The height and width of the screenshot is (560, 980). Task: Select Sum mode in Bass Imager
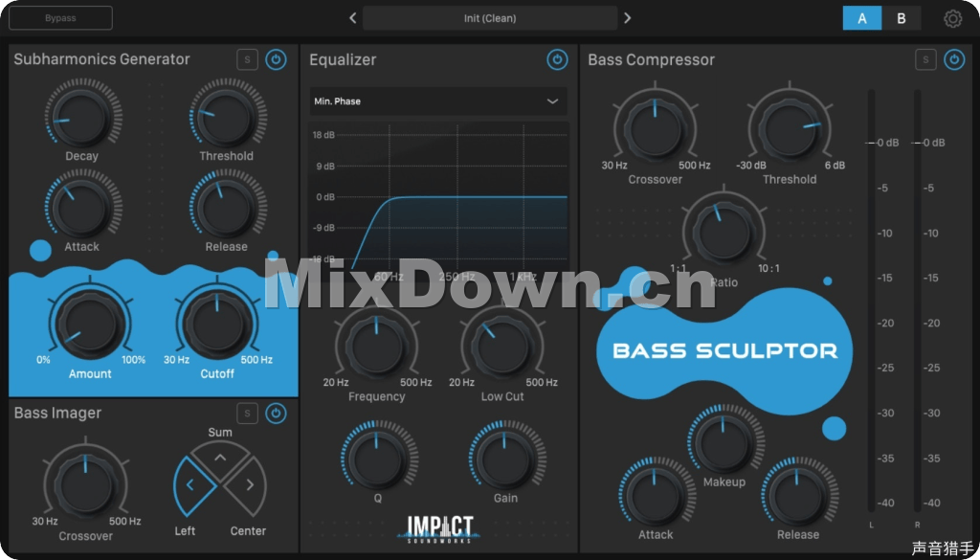[x=220, y=459]
